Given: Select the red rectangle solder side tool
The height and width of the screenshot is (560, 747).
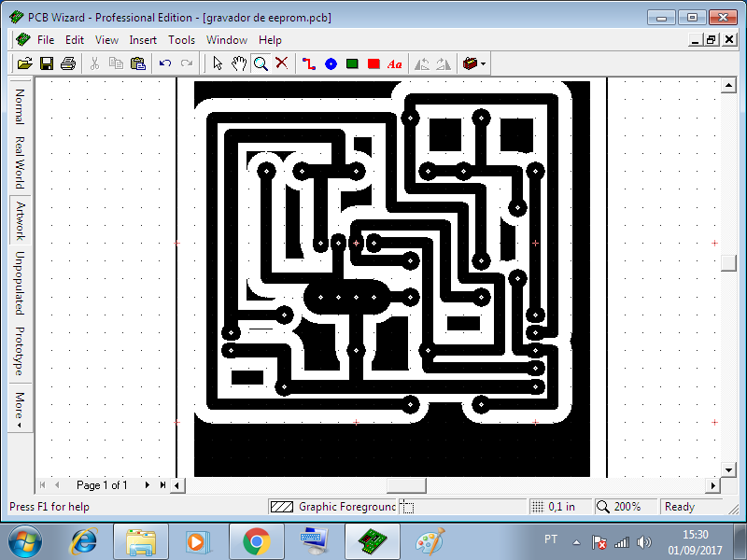Looking at the screenshot, I should (x=373, y=63).
